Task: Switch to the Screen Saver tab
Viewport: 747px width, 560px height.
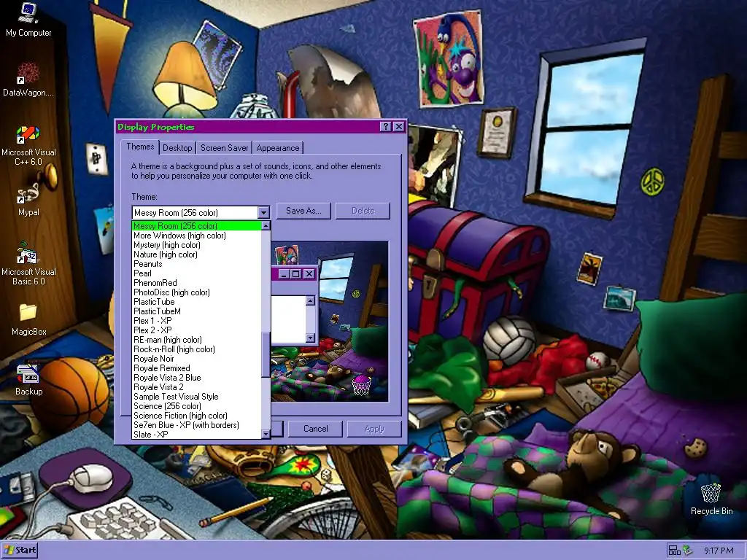Action: pos(225,147)
